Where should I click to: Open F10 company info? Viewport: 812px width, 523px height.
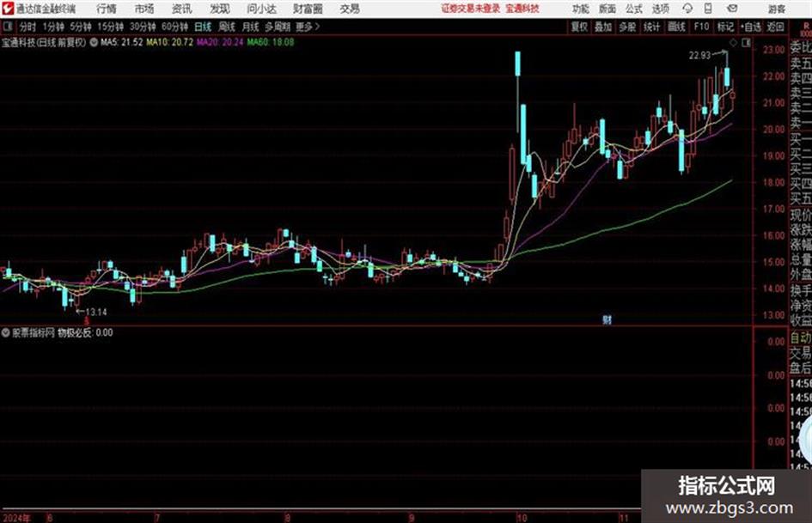point(702,27)
